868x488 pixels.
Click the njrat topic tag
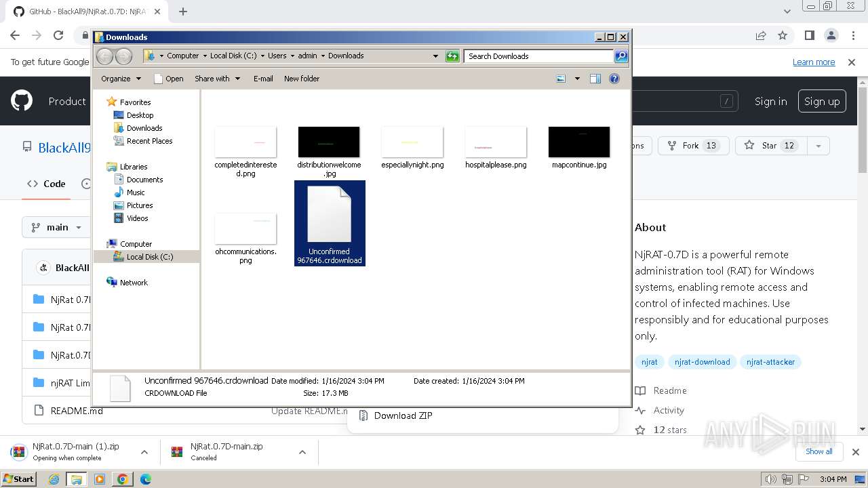click(x=650, y=362)
